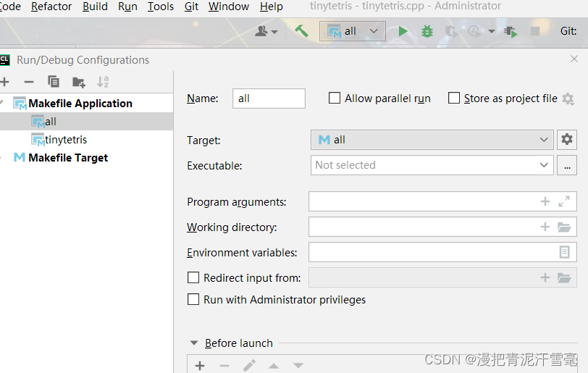Click the Profile run icon
This screenshot has width=588, height=373.
[x=475, y=32]
